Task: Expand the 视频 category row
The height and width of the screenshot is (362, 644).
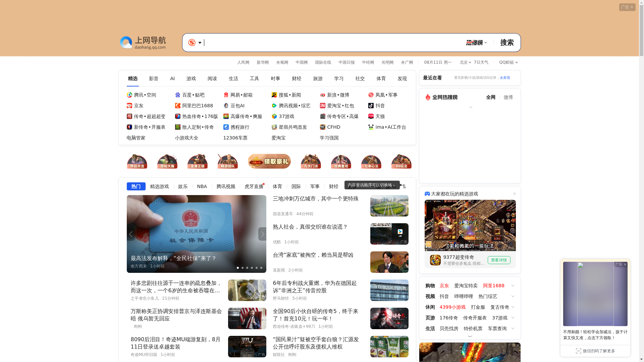Action: coord(513,296)
